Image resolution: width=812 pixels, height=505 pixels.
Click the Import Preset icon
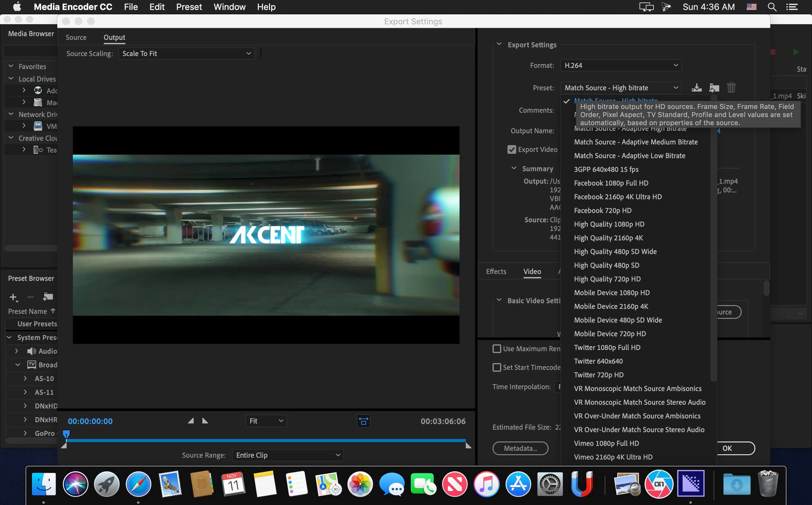[x=714, y=88]
